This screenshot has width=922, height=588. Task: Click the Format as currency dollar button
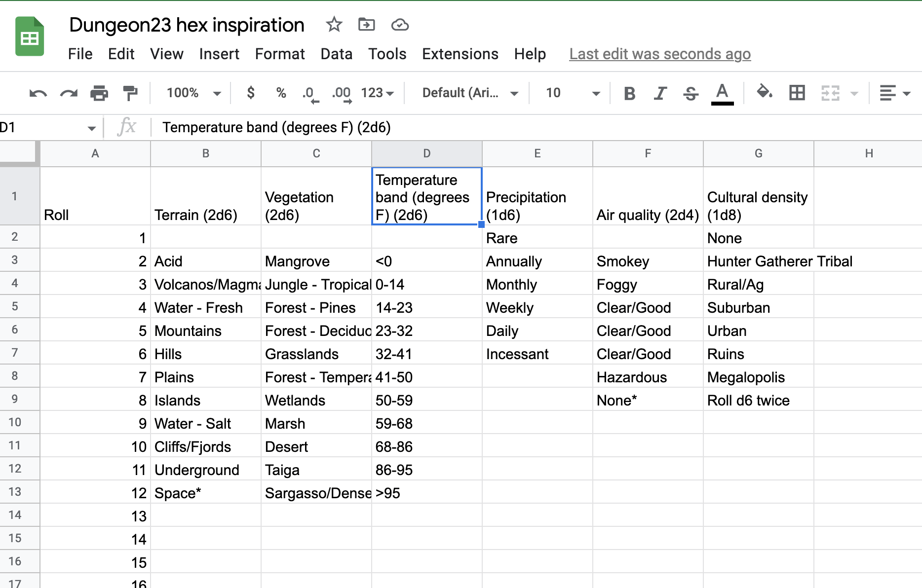click(251, 93)
